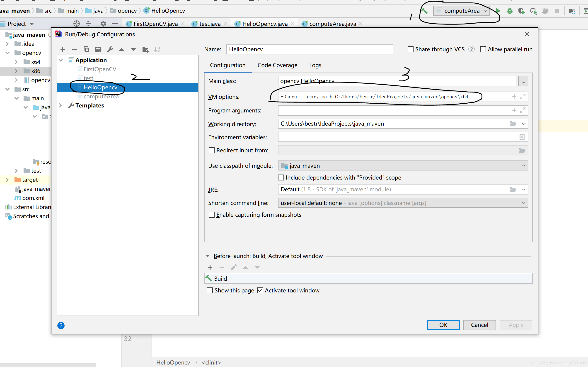Collapse the Application tree node

pyautogui.click(x=61, y=60)
